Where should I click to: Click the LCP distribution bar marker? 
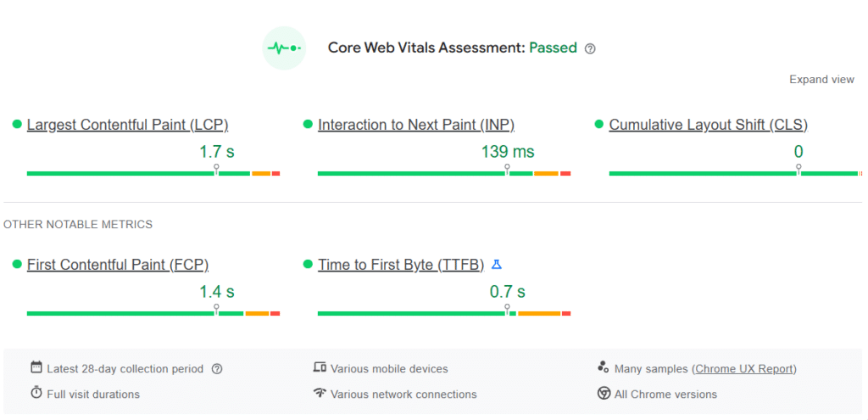(216, 171)
